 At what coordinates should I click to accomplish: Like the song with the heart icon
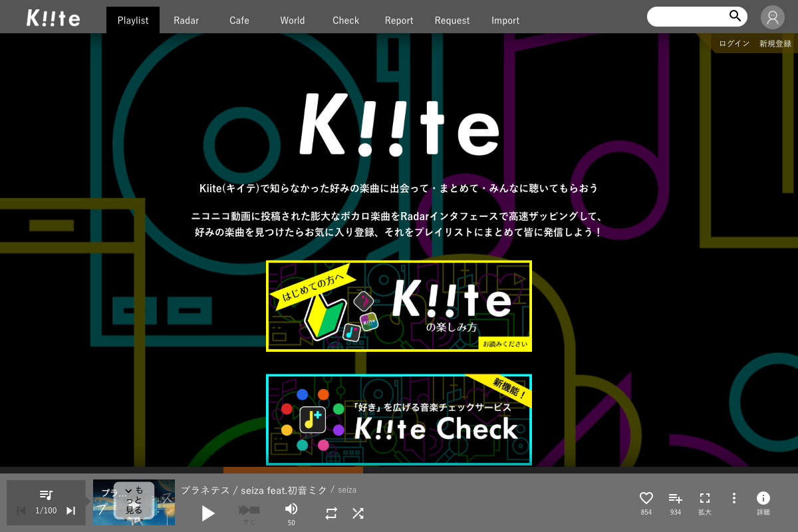coord(646,498)
